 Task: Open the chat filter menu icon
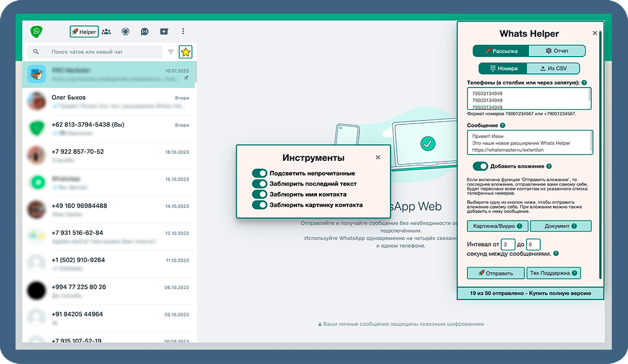[x=171, y=52]
